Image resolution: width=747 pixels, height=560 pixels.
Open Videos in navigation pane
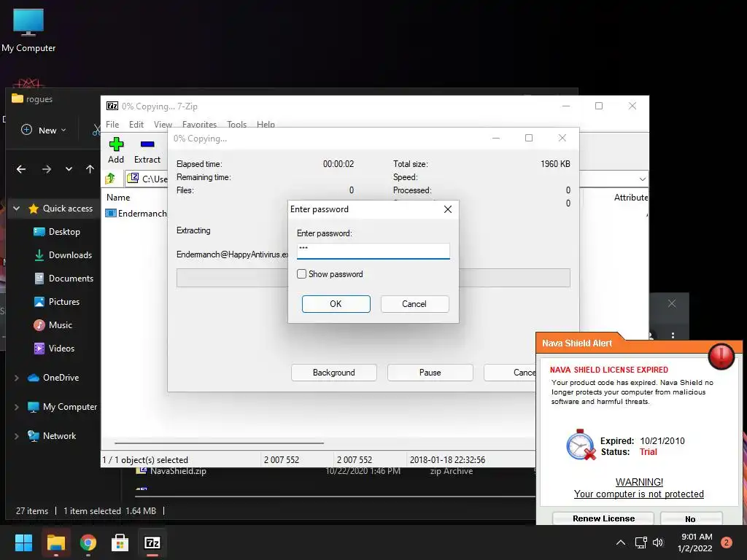point(61,348)
